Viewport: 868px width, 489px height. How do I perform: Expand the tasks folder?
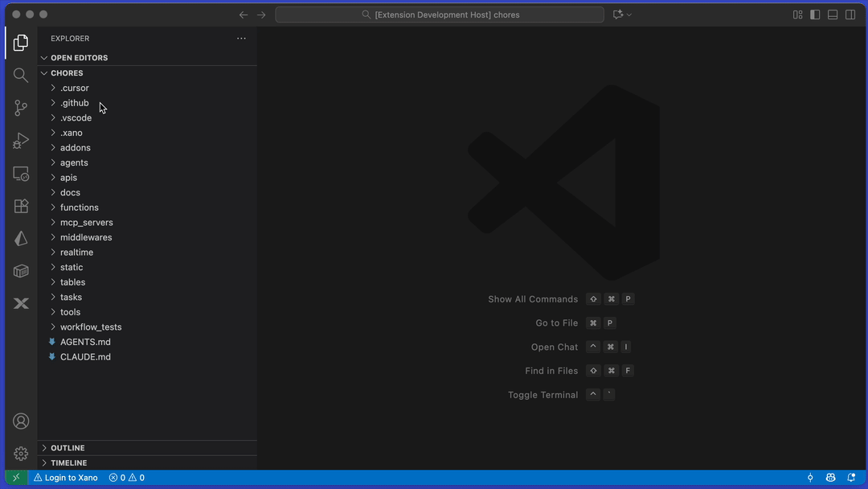click(x=147, y=298)
